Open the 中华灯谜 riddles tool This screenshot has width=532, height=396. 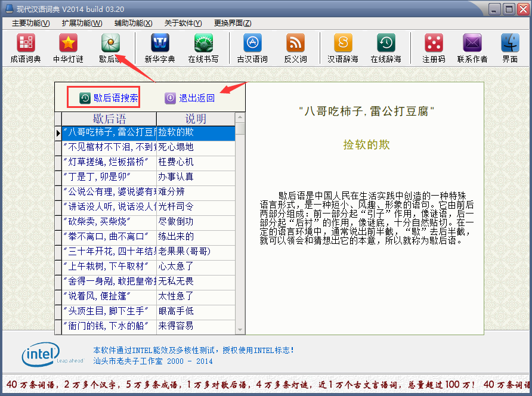(x=68, y=48)
